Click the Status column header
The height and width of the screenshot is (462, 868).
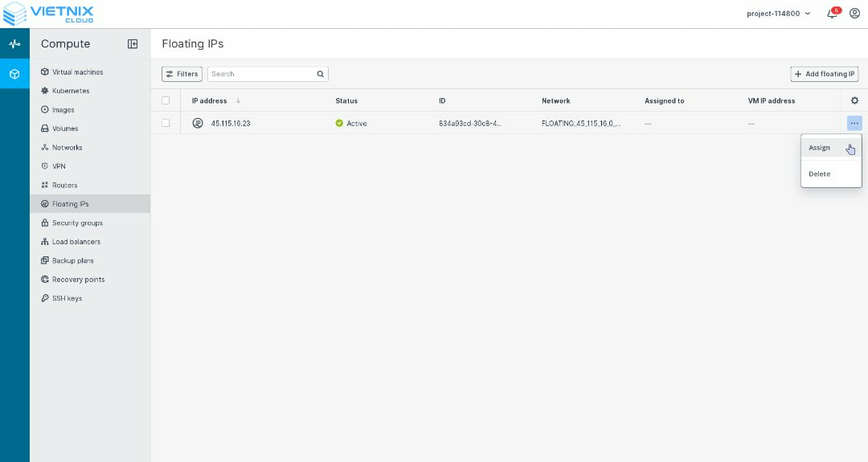[x=346, y=100]
